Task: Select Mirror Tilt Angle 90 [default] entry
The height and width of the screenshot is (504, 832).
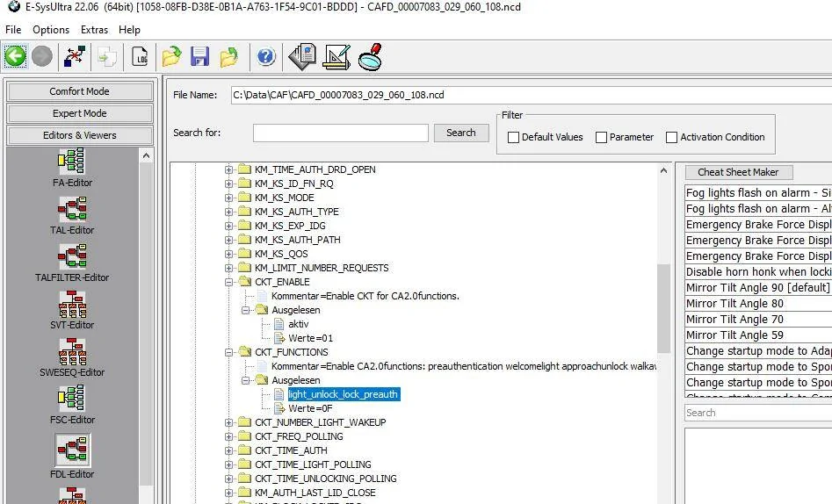Action: click(758, 287)
